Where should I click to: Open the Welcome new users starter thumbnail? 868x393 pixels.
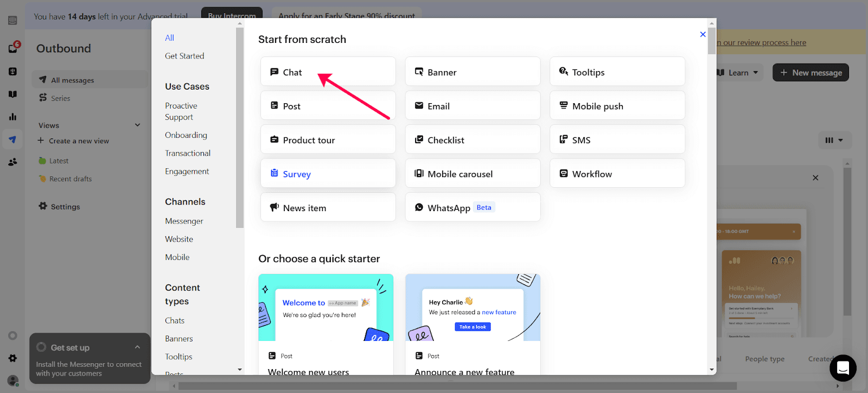(325, 308)
